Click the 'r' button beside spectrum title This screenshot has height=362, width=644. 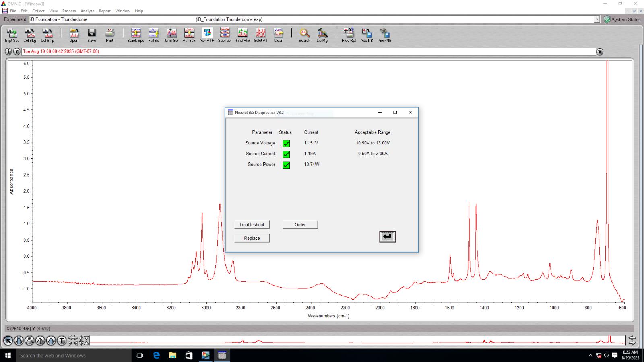tap(17, 51)
